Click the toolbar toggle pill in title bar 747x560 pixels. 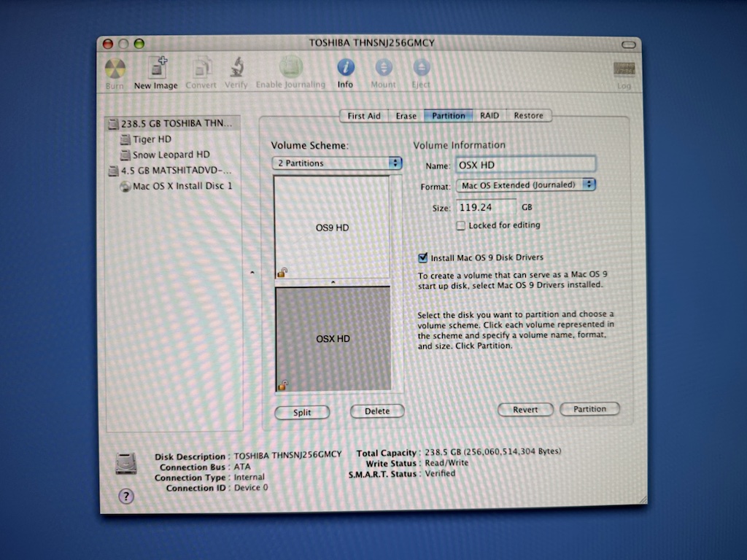pyautogui.click(x=628, y=44)
